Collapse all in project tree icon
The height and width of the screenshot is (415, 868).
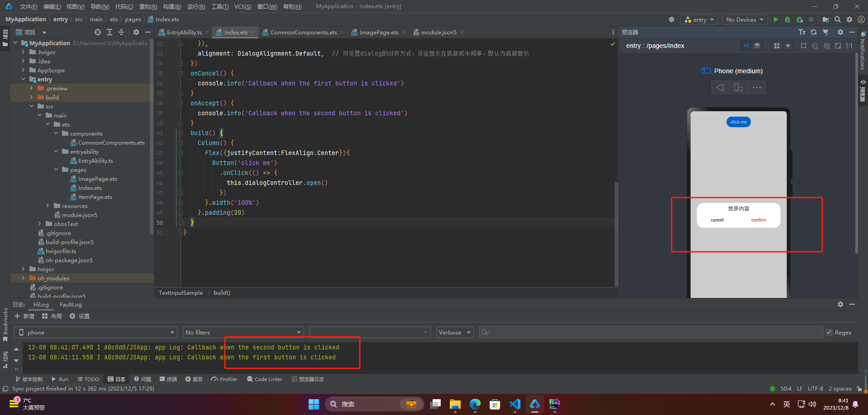pos(121,32)
